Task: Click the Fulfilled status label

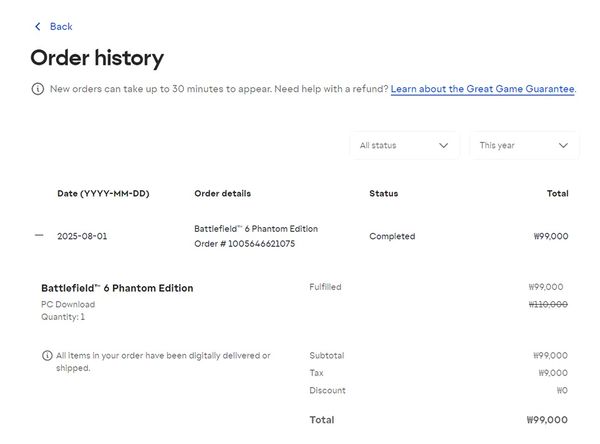Action: pos(325,287)
